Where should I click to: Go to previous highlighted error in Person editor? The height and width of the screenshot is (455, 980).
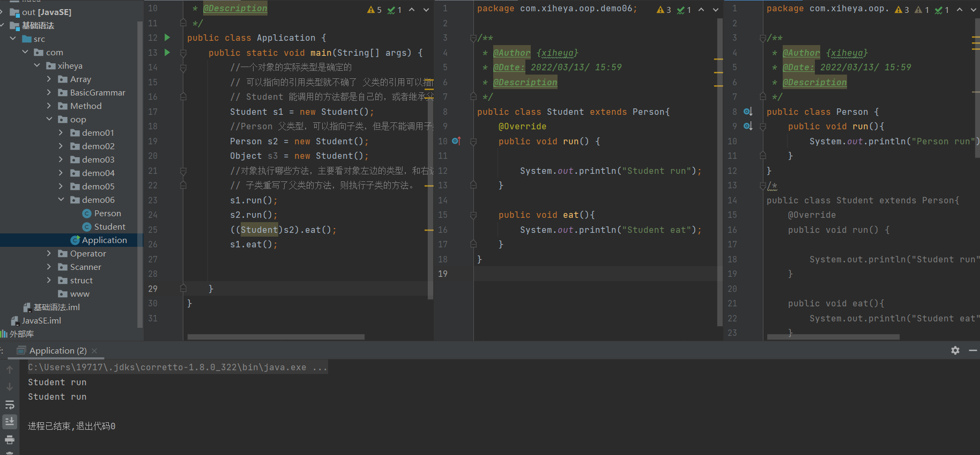(960, 10)
